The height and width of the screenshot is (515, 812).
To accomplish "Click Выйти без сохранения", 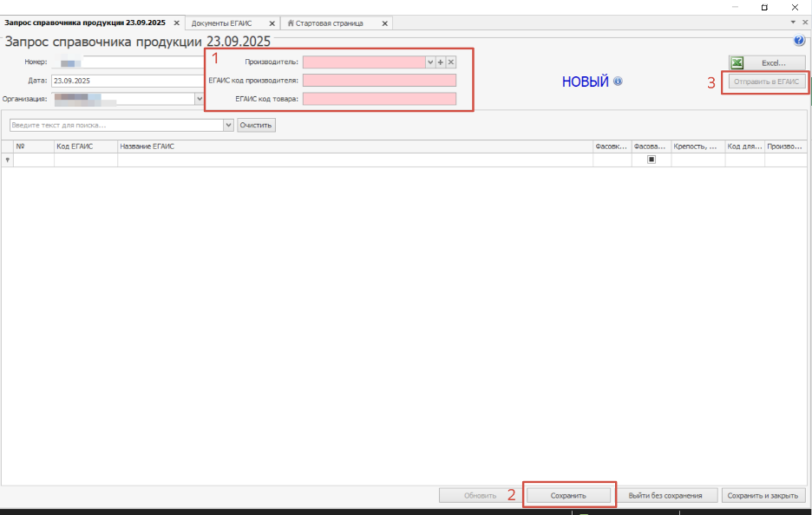I will tap(665, 495).
